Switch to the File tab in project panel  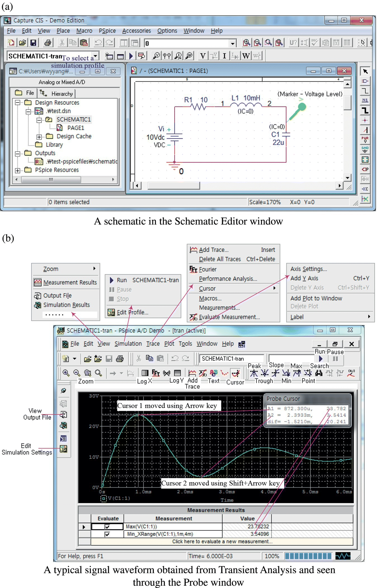(25, 93)
